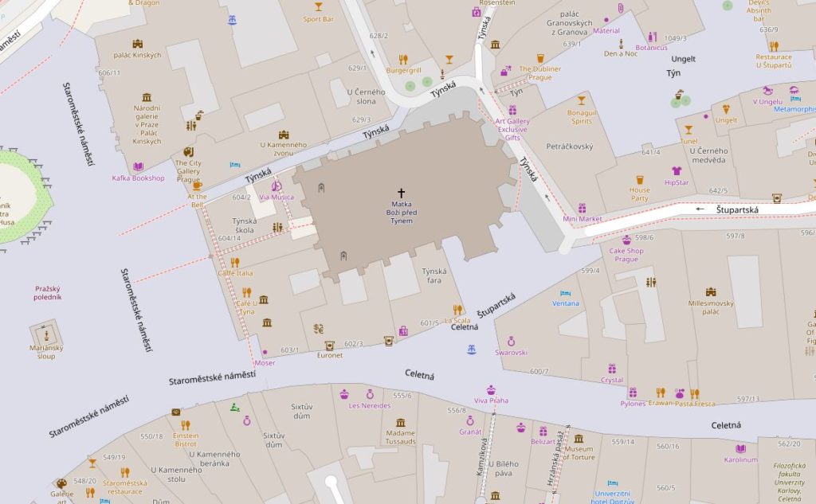816x504 pixels.
Task: Select the HipStar clothing shop icon
Action: tap(677, 170)
